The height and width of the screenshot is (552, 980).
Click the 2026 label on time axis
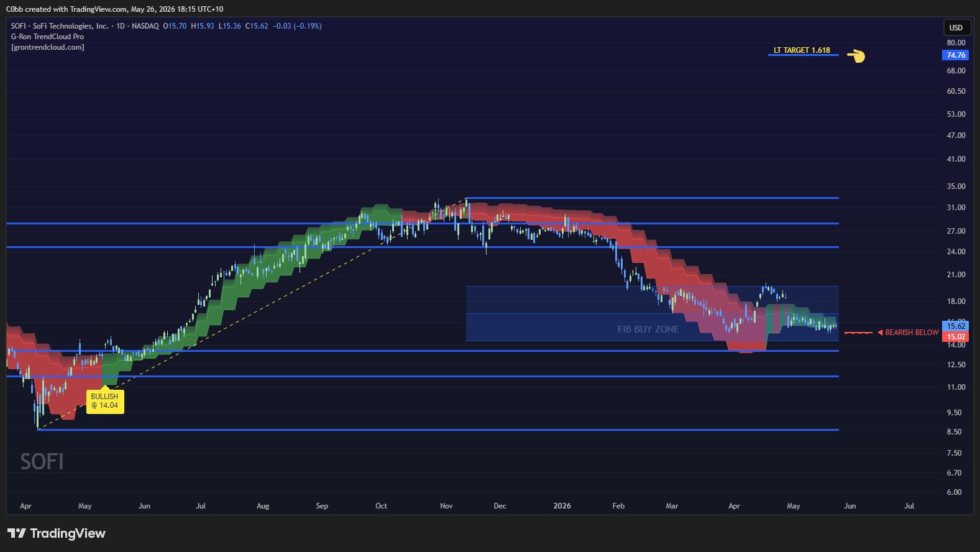(x=562, y=506)
